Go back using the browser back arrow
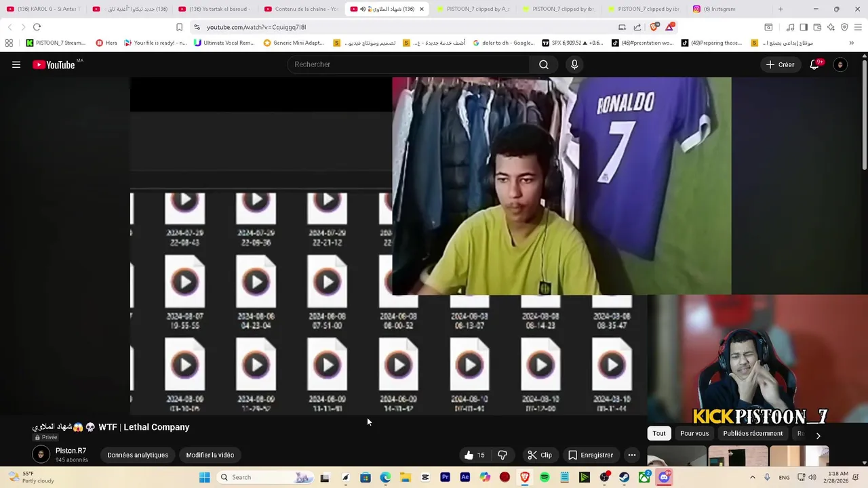Screen dimensions: 868x488 pos(9,27)
